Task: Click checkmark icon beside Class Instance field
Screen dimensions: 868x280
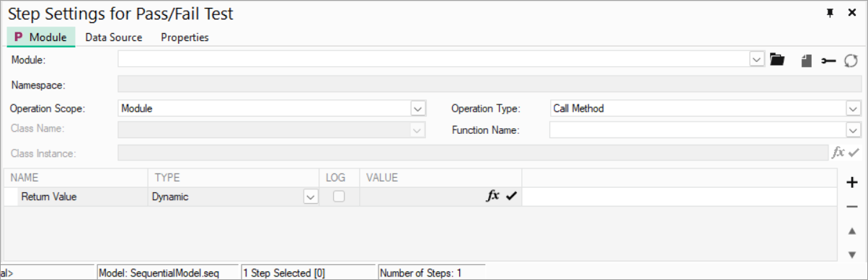Action: coord(854,153)
